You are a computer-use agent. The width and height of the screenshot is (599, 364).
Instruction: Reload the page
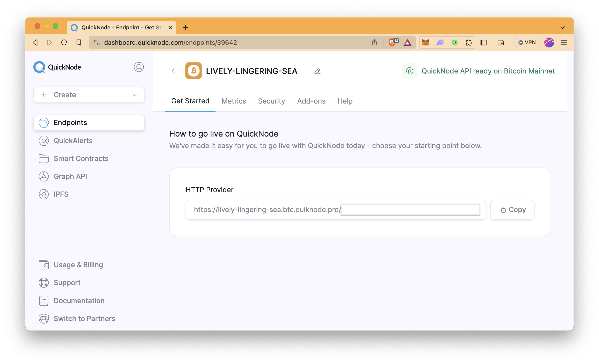point(64,43)
